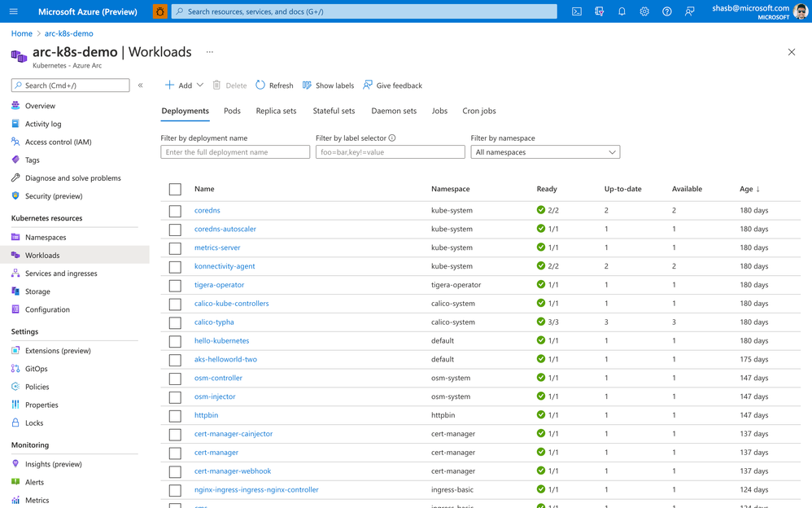812x508 pixels.
Task: Select the httpbin row checkbox
Action: pos(175,416)
